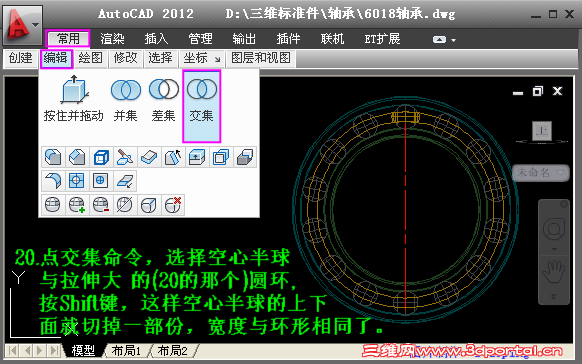Image resolution: width=582 pixels, height=364 pixels.
Task: Click the Extract Edges curved surface icon
Action: (53, 181)
